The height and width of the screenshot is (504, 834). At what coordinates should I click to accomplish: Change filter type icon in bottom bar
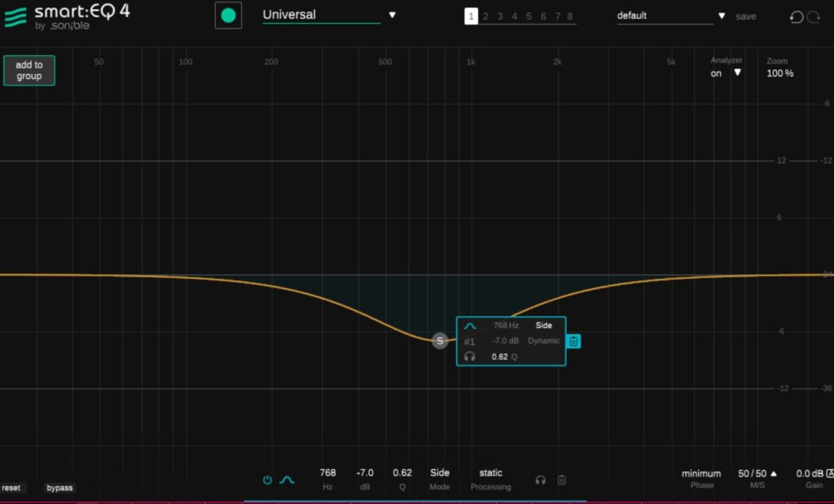[287, 480]
